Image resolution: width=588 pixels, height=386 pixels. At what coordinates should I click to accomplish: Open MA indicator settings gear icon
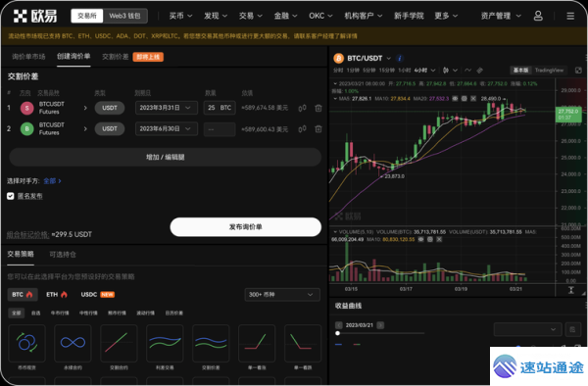click(464, 99)
